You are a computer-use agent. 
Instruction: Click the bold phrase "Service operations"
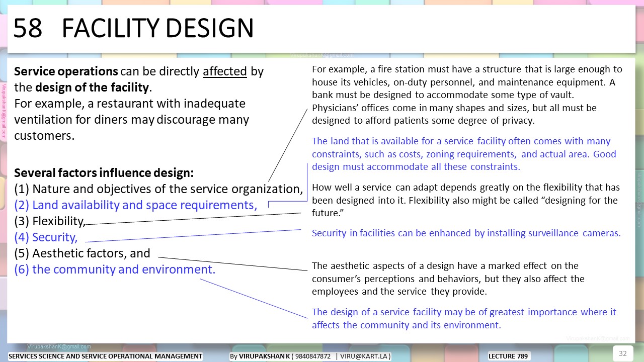coord(66,71)
